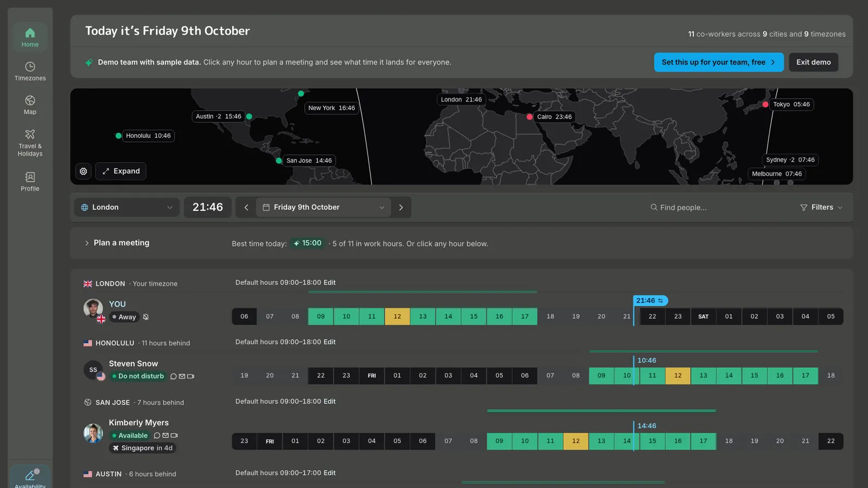
Task: Click the muted bell icon beside Away status
Action: point(146,317)
